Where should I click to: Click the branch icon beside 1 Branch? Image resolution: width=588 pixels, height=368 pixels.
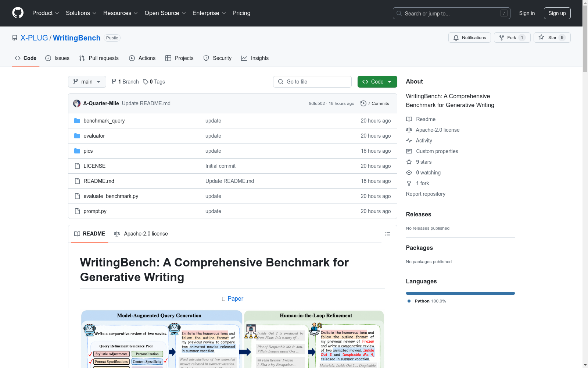point(114,82)
